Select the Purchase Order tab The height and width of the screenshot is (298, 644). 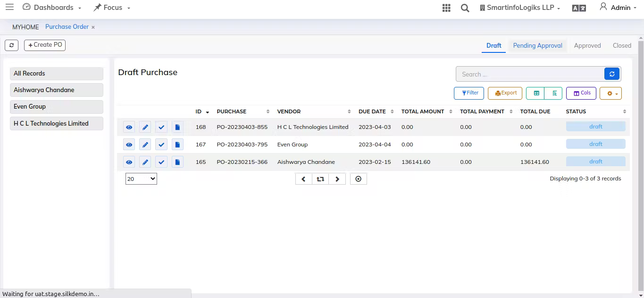point(67,27)
